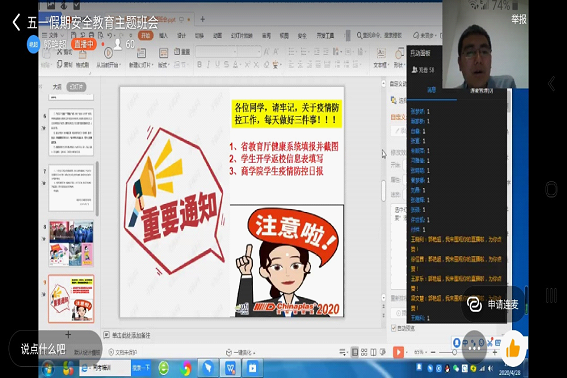The image size is (567, 378).
Task: Click the orange slideshow play button in status bar
Action: (398, 352)
